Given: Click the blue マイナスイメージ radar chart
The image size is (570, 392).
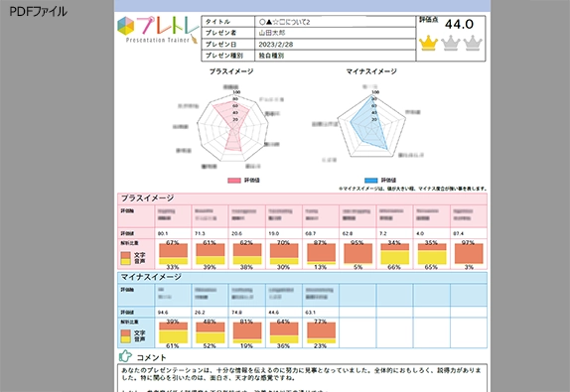Looking at the screenshot, I should (370, 125).
